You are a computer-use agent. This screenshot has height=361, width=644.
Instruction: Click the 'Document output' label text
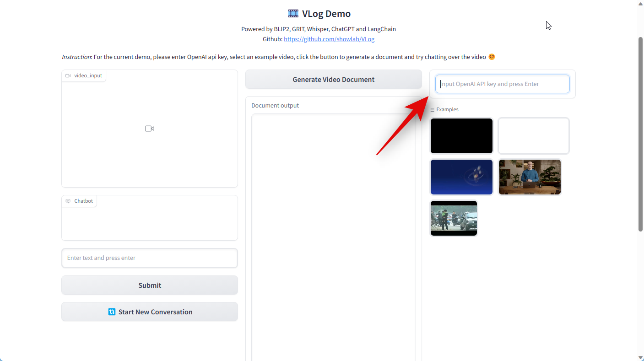[275, 106]
